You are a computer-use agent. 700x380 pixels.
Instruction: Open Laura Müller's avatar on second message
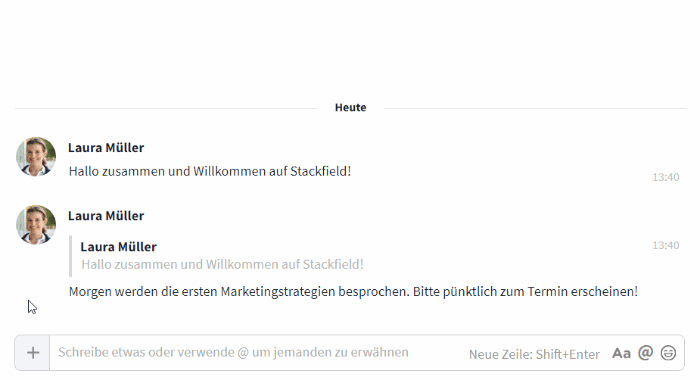(36, 225)
